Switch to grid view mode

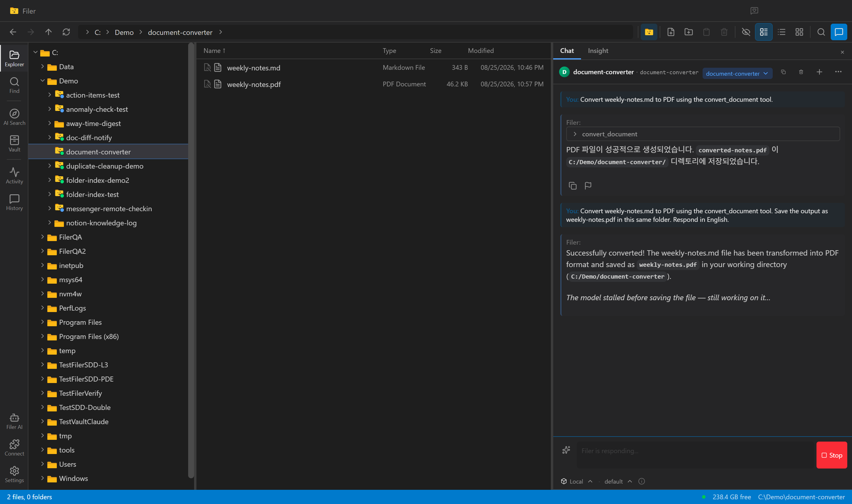(x=799, y=32)
